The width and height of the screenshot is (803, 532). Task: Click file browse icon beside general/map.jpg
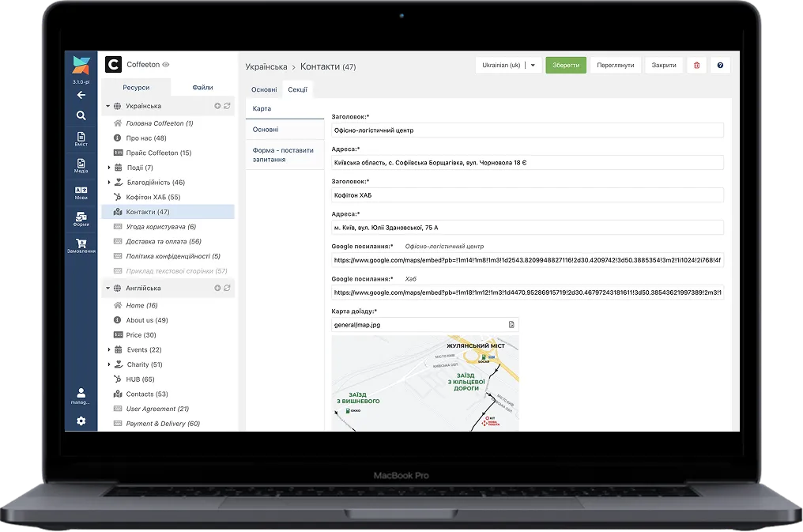(511, 324)
